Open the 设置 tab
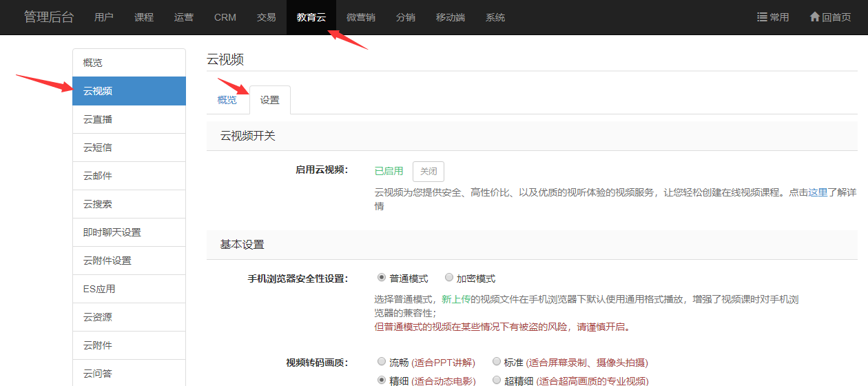 point(269,100)
